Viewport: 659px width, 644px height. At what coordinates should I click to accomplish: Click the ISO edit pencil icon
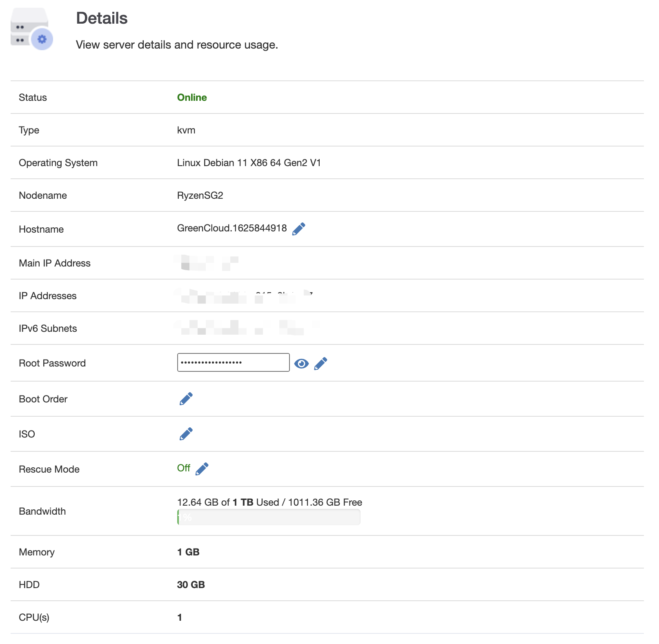[x=186, y=434]
